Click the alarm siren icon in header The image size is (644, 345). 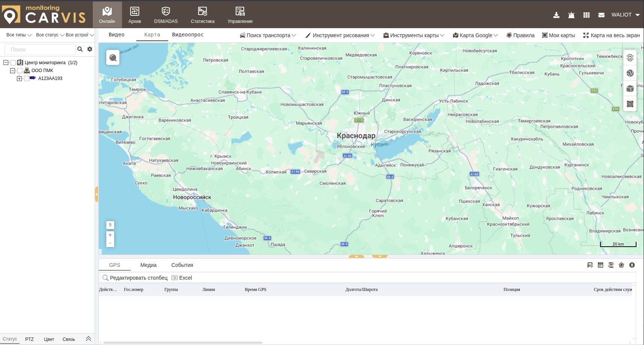[x=571, y=15]
